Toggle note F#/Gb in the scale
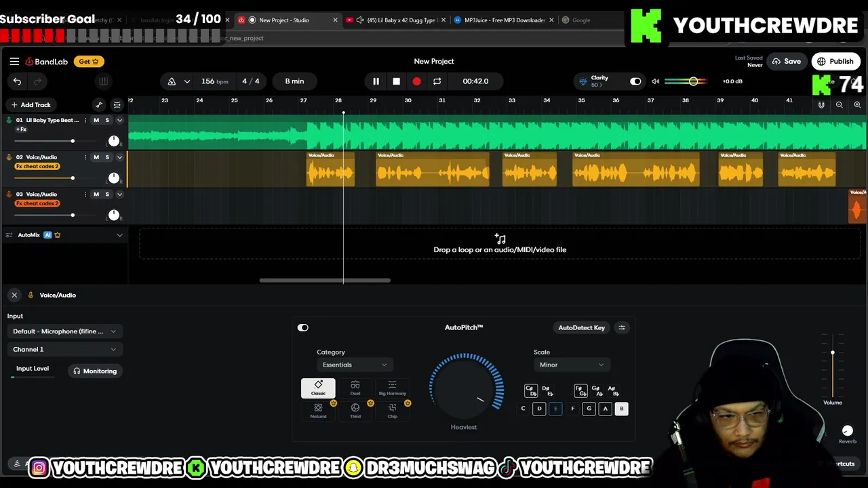868x488 pixels. click(580, 391)
